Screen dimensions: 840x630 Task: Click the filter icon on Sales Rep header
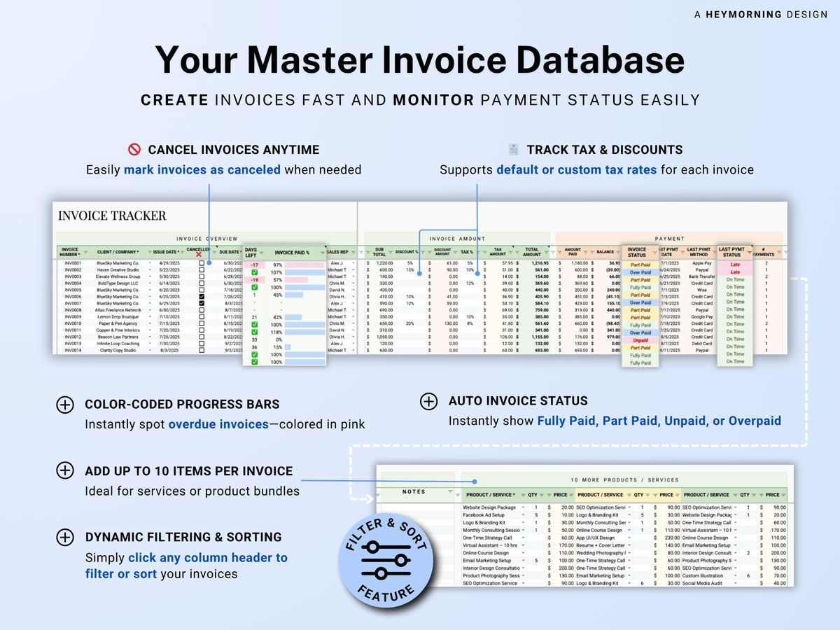tap(353, 252)
